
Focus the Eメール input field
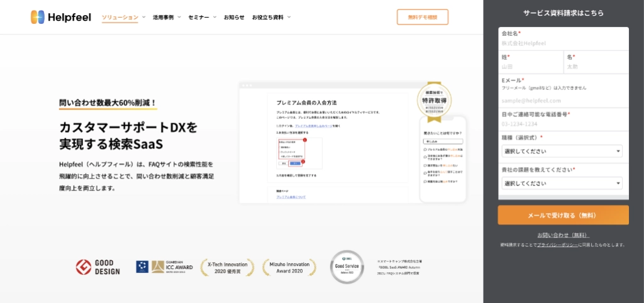(563, 101)
